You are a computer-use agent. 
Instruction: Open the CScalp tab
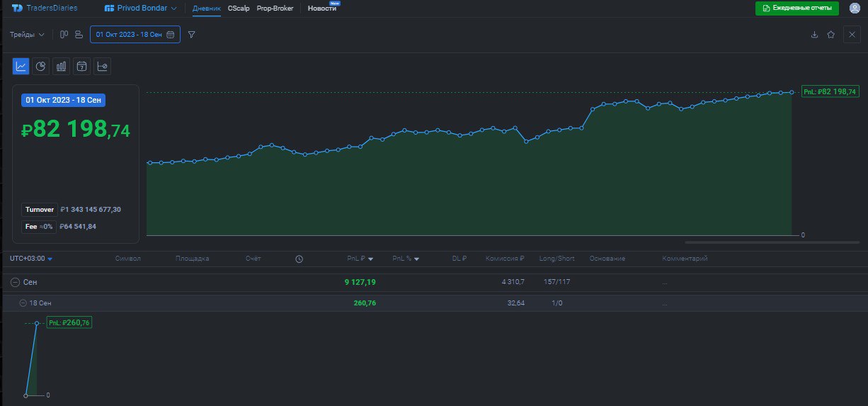point(239,9)
